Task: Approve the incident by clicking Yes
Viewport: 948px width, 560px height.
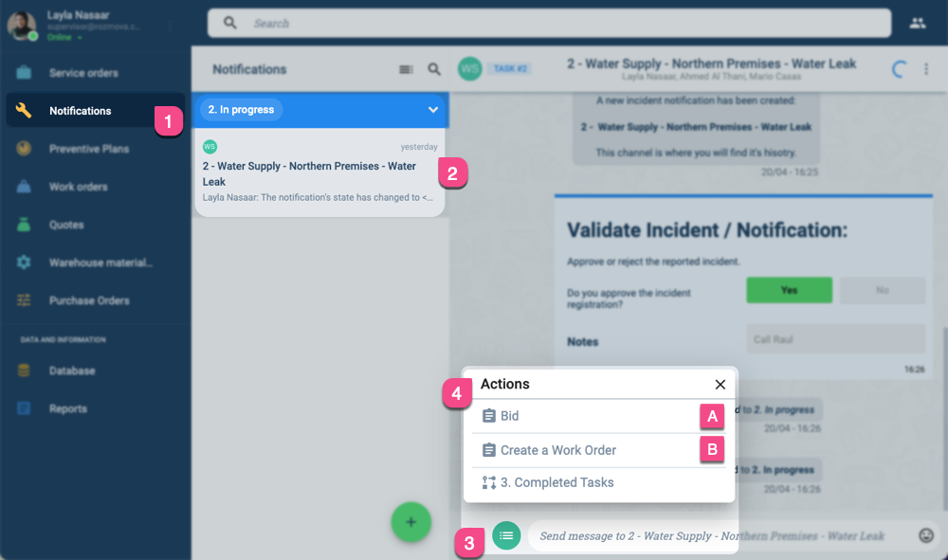Action: [789, 290]
